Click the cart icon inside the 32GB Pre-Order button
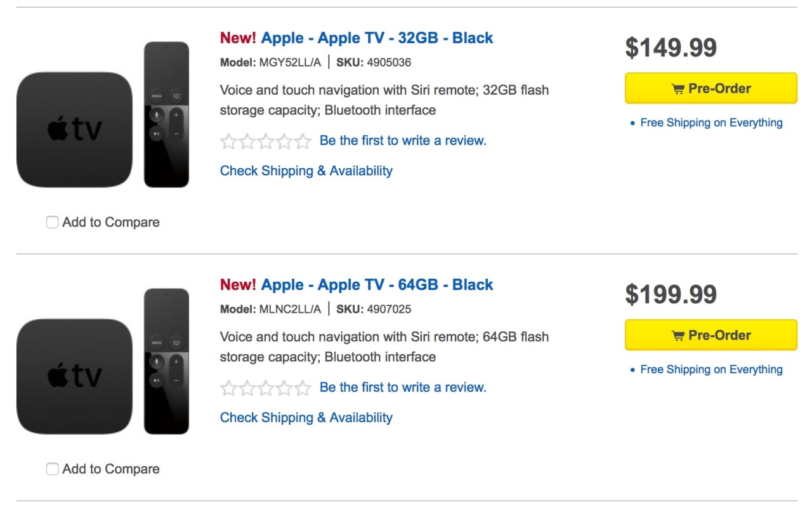Viewport: 812px width, 509px height. (x=679, y=88)
